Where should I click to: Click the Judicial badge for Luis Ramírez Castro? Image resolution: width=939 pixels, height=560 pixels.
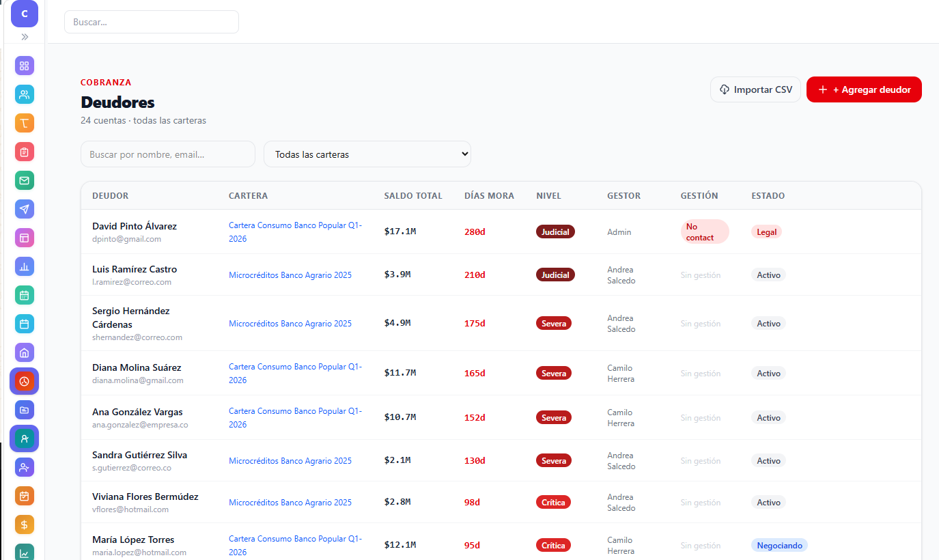click(x=555, y=275)
